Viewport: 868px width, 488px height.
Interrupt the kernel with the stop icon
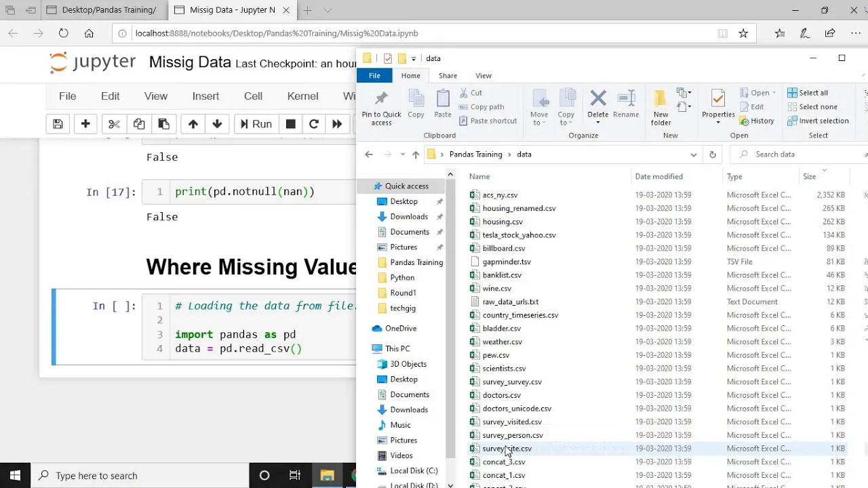coord(290,124)
